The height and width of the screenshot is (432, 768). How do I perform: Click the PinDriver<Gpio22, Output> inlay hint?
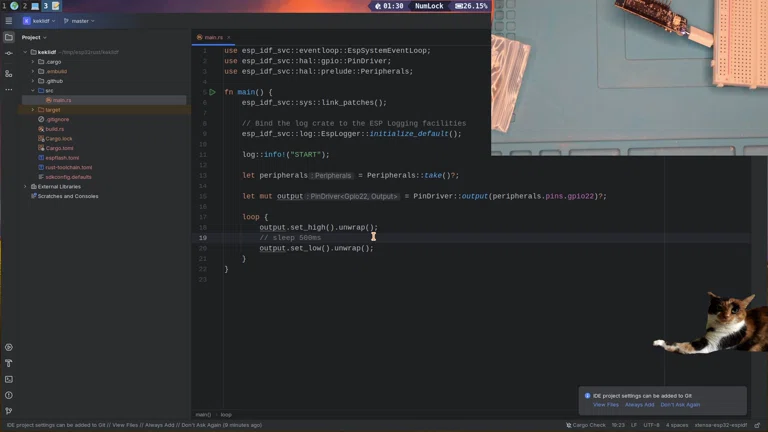[x=353, y=196]
